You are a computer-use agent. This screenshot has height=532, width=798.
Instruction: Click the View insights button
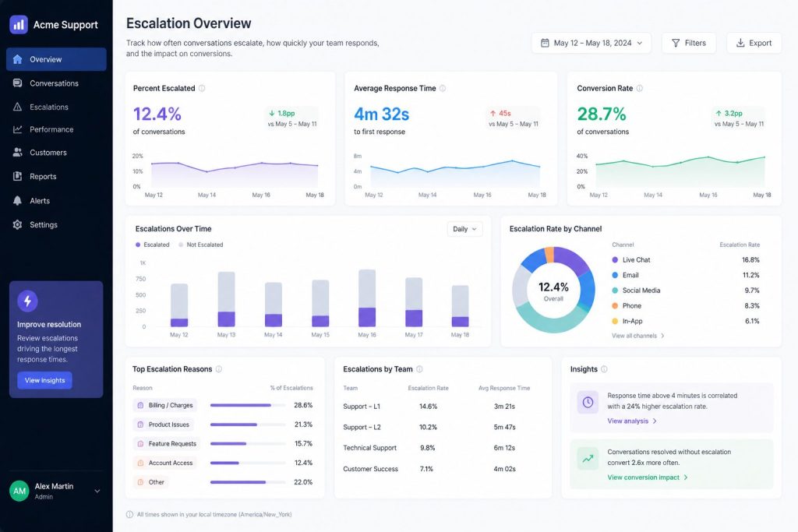(x=44, y=380)
